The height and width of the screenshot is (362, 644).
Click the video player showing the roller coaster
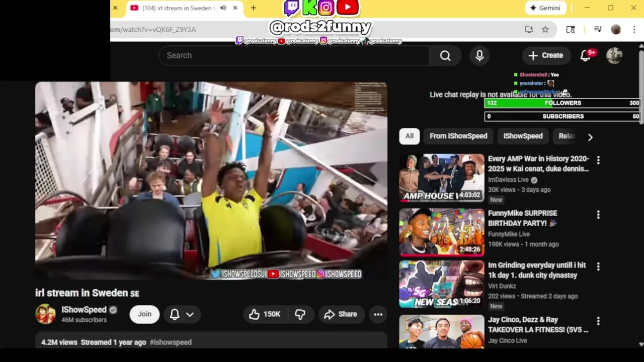point(211,181)
